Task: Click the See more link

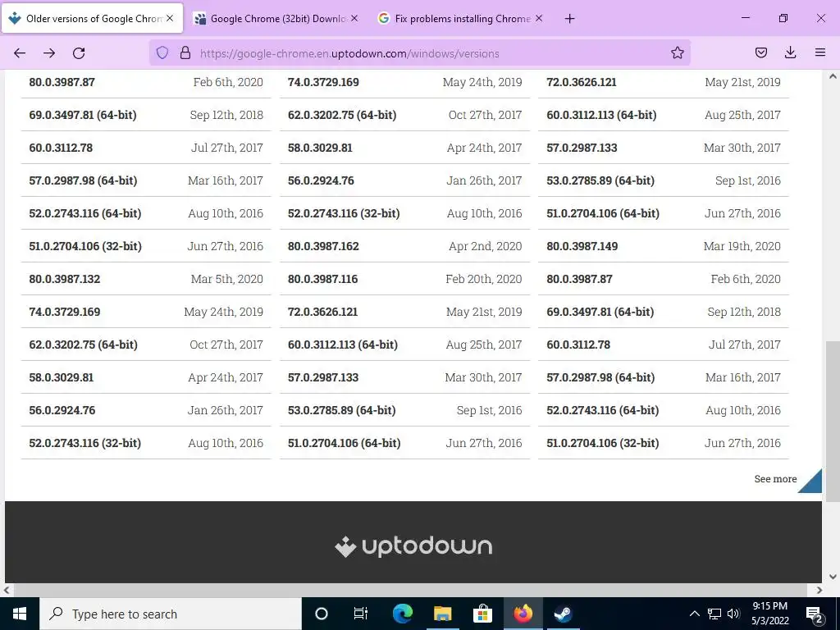Action: pos(775,479)
